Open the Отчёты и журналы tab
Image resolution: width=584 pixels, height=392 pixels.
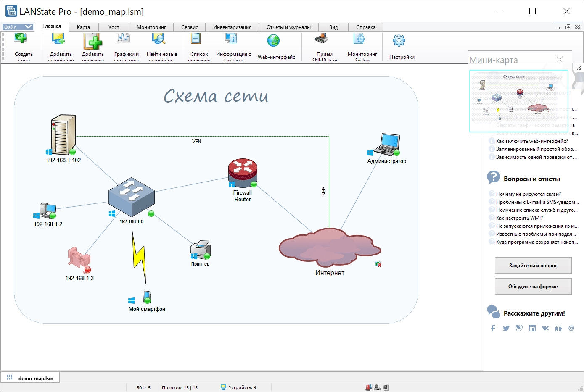[x=288, y=27]
